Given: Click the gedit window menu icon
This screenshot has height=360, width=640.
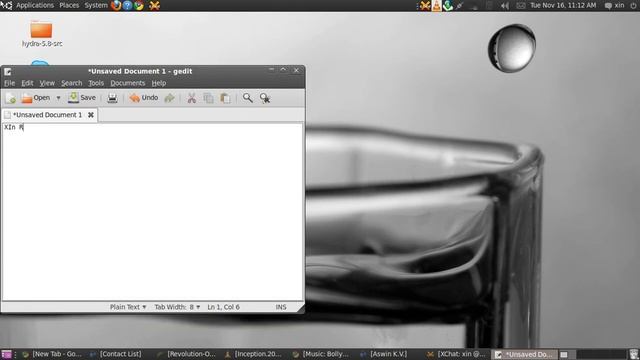Looking at the screenshot, I should click(x=8, y=71).
